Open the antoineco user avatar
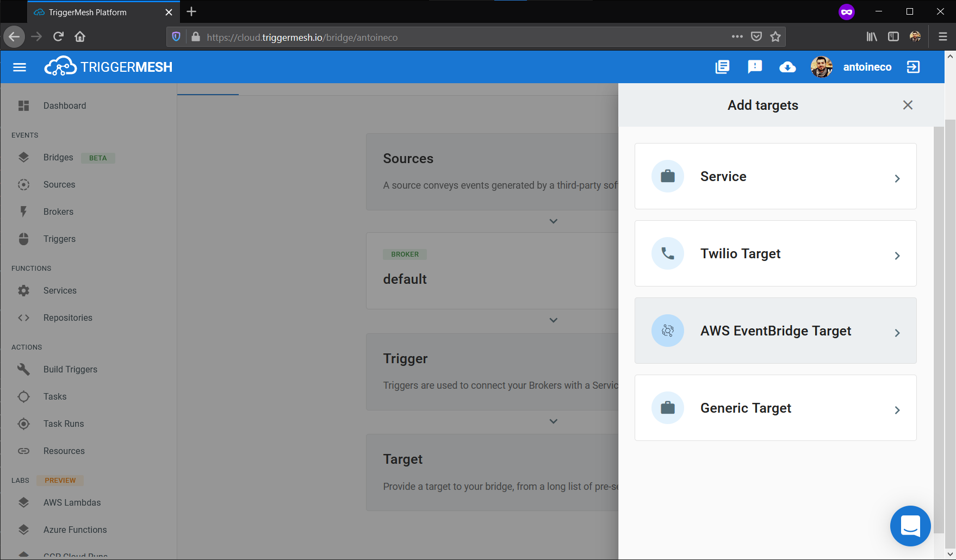The image size is (956, 560). coord(822,67)
